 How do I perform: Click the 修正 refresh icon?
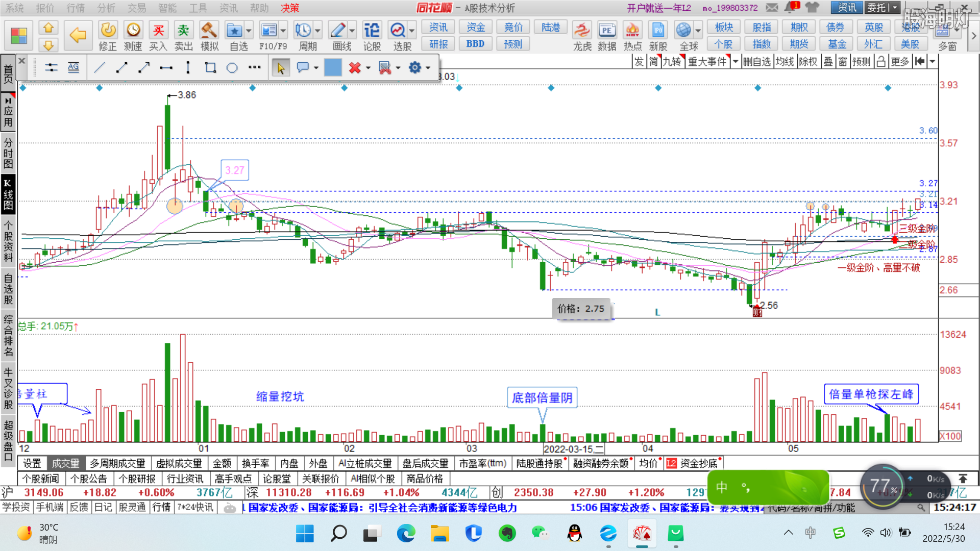coord(108,30)
